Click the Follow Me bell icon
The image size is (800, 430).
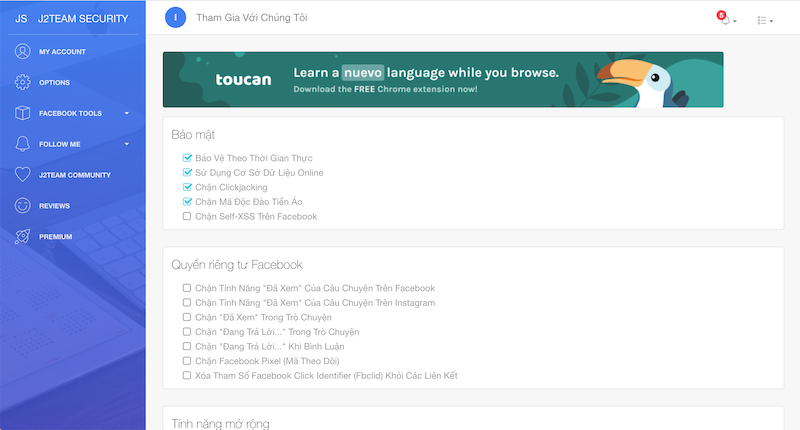(x=22, y=144)
